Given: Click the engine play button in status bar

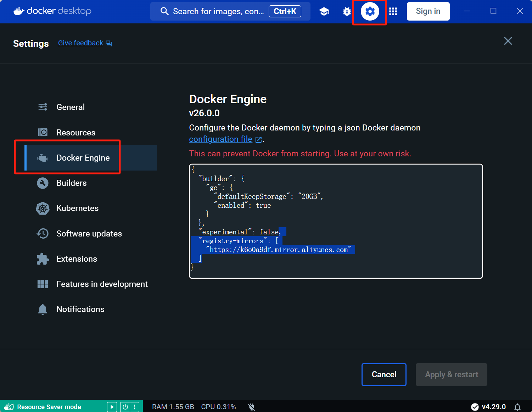Looking at the screenshot, I should pos(112,407).
